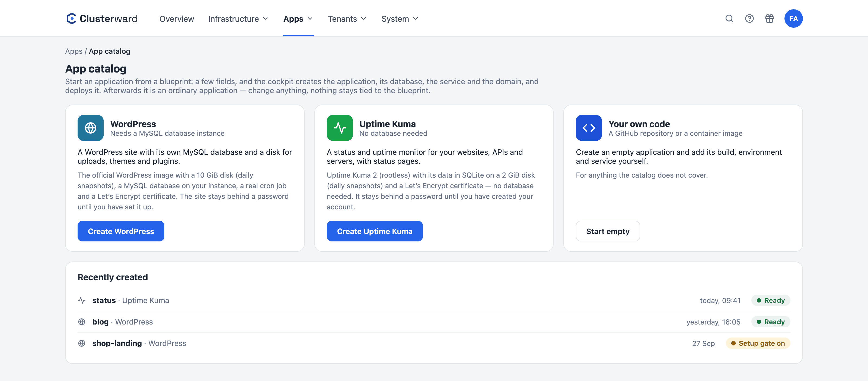
Task: Click the Your own code card title
Action: (x=639, y=124)
